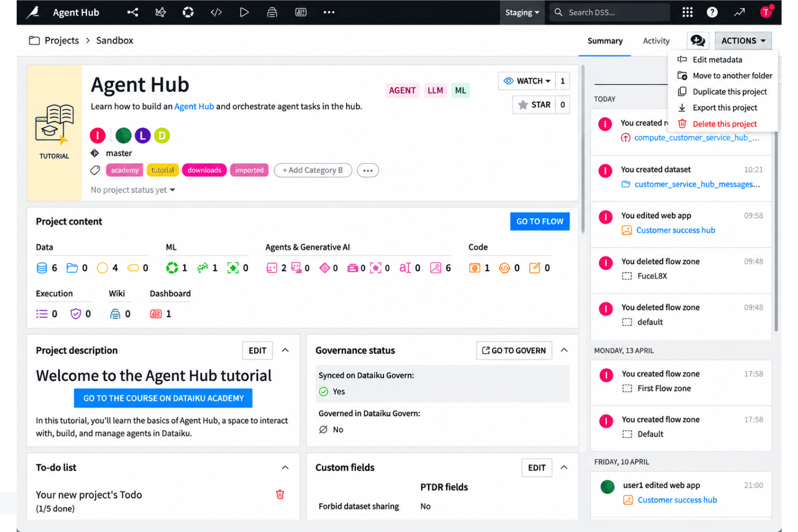This screenshot has width=798, height=532.
Task: Open the Visual analyses nav icon
Action: point(160,12)
